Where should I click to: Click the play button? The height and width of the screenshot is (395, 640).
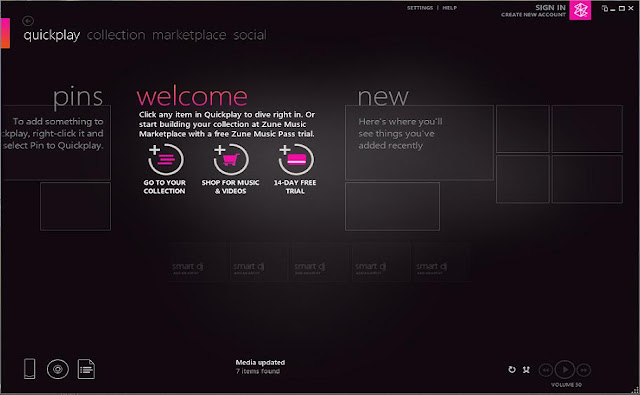click(565, 370)
